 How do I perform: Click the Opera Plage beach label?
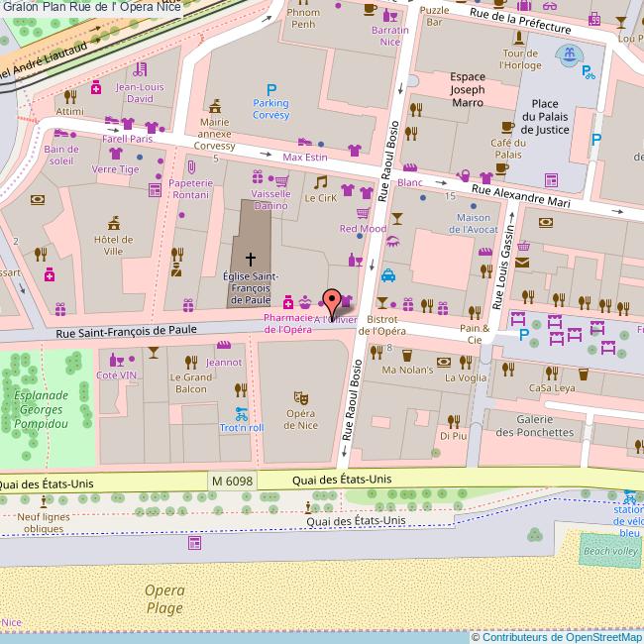tap(164, 599)
